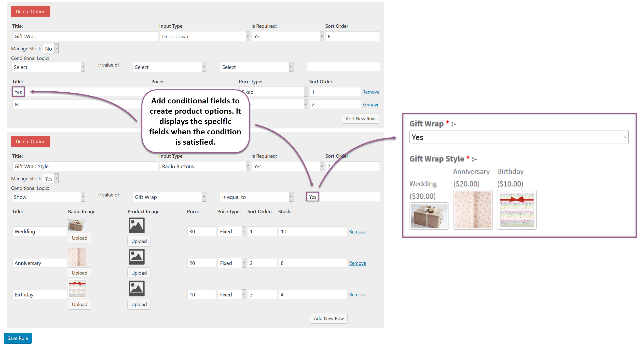This screenshot has height=350, width=644.
Task: Remove the Anniversary row
Action: click(357, 263)
